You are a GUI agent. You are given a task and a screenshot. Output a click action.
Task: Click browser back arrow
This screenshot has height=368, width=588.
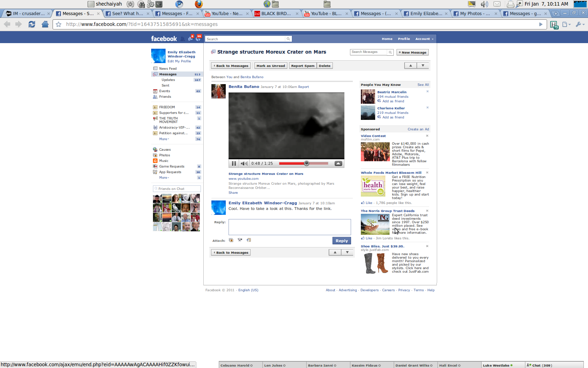pos(7,24)
